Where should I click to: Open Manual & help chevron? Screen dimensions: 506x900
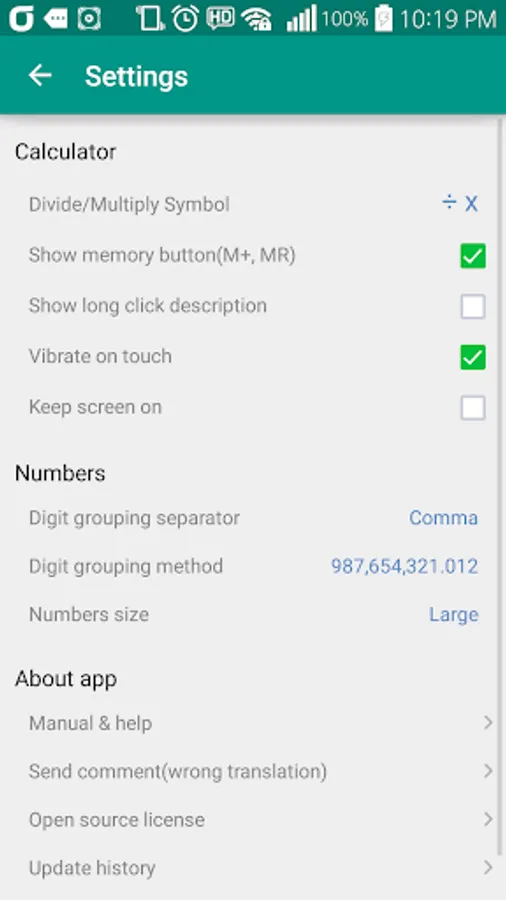click(488, 723)
